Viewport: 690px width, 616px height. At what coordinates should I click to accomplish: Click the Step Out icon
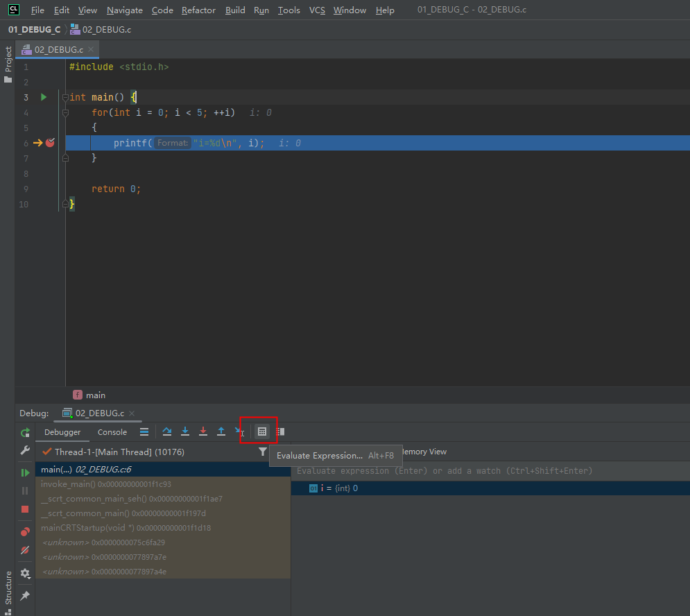tap(221, 431)
